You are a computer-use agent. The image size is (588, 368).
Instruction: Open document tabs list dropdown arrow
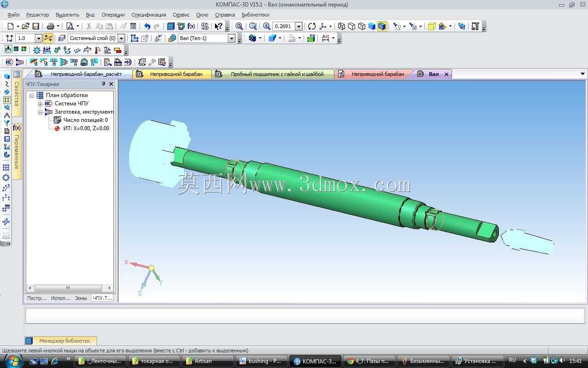[582, 74]
